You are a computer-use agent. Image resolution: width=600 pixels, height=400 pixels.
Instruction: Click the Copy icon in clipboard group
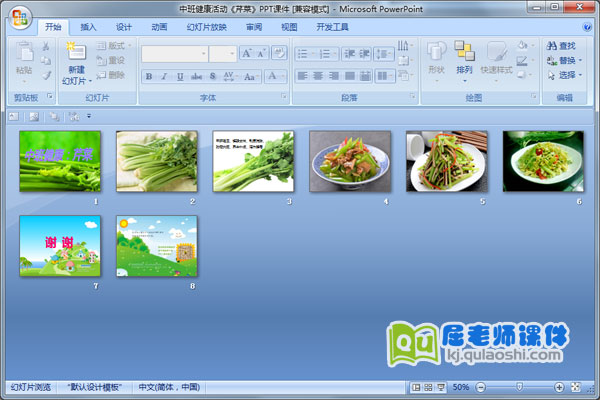coord(46,60)
